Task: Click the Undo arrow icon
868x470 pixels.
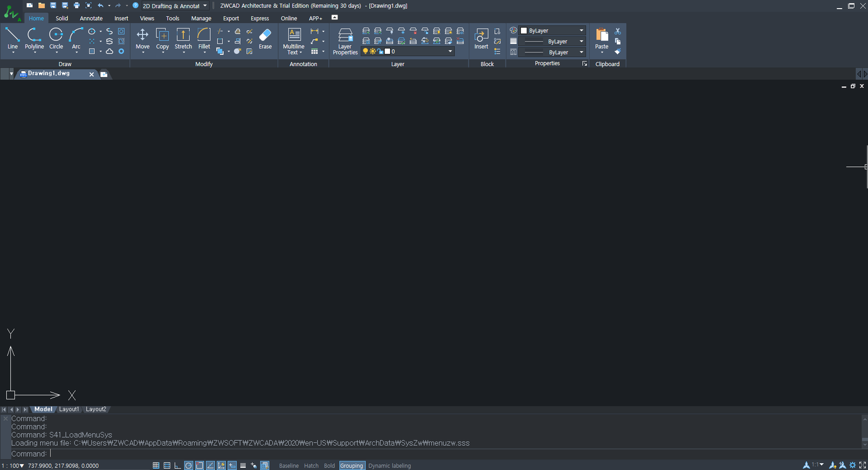Action: (101, 5)
